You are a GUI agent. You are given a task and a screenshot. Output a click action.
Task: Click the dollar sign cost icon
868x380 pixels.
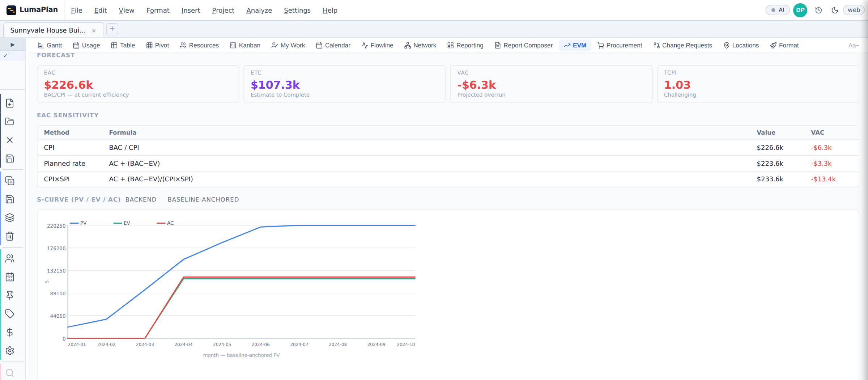pos(10,332)
